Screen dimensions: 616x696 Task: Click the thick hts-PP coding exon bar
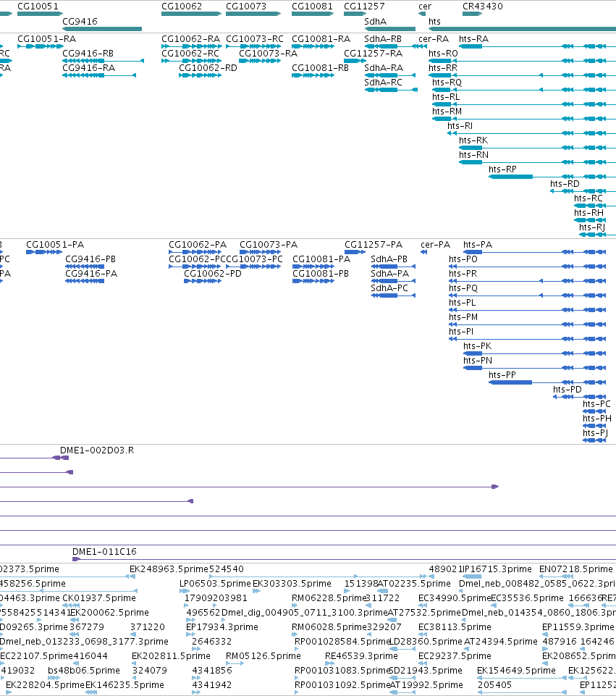(x=510, y=382)
